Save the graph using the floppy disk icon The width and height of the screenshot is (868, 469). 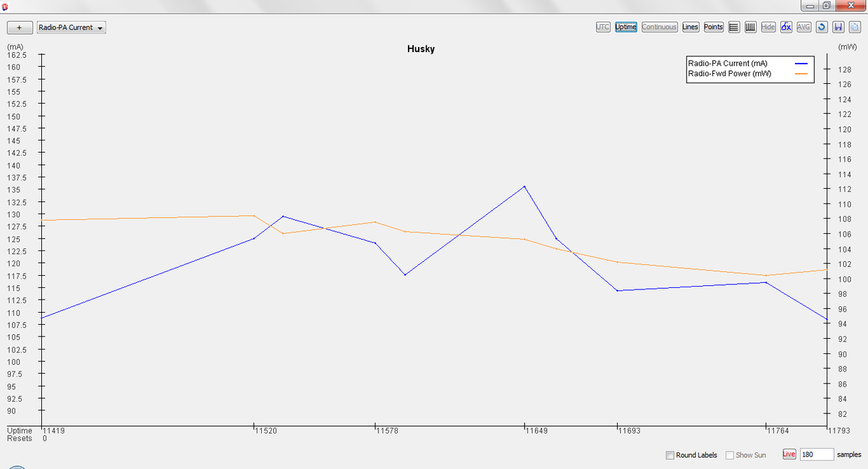pos(839,27)
